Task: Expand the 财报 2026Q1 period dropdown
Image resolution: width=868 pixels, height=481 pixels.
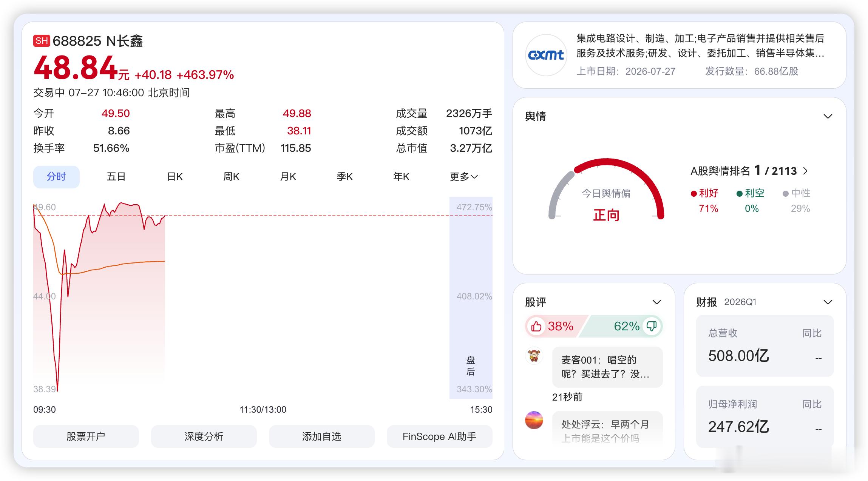Action: click(x=828, y=302)
